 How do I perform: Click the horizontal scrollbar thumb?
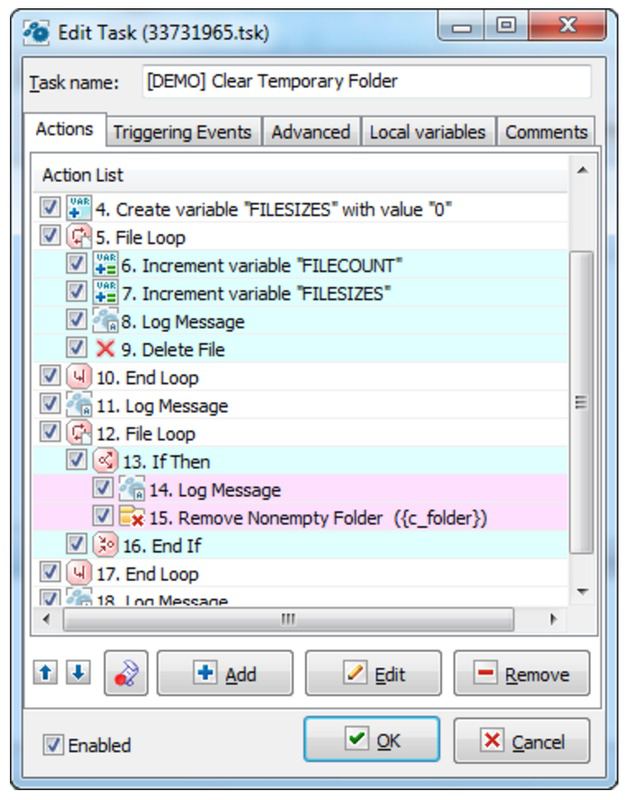coord(288,619)
